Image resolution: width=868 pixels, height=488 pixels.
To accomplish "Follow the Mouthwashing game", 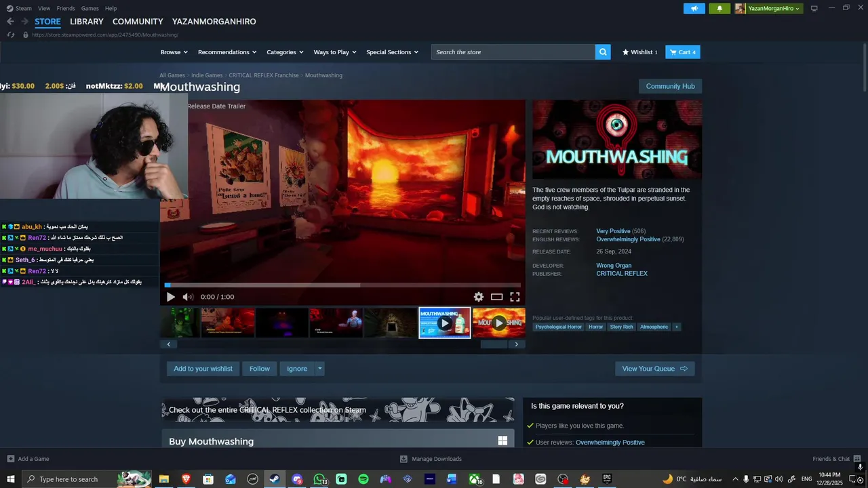I will point(260,369).
